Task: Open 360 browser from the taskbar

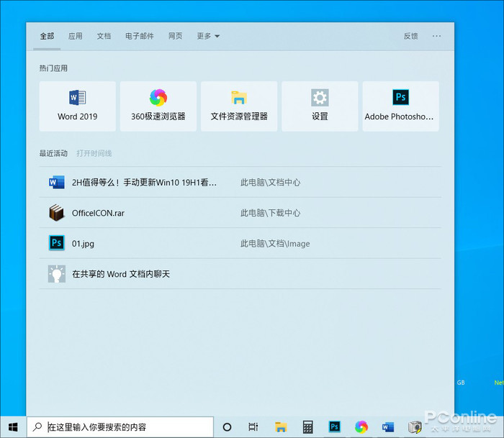Action: pyautogui.click(x=361, y=426)
